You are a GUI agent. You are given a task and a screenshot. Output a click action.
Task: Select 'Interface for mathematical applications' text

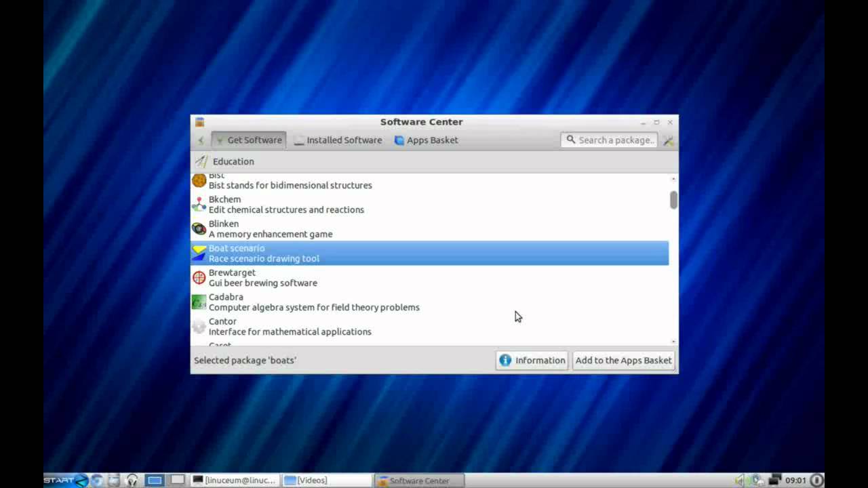(290, 331)
